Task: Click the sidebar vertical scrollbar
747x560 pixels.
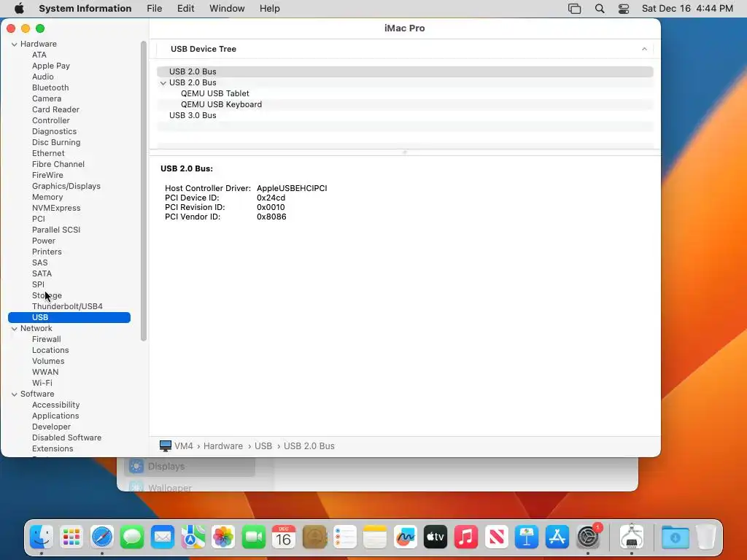Action: coord(144,191)
